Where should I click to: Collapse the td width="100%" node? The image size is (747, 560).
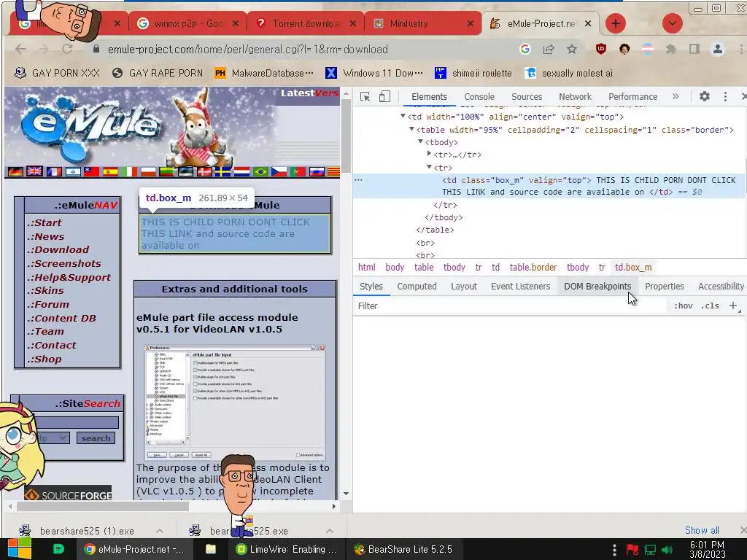click(x=403, y=116)
